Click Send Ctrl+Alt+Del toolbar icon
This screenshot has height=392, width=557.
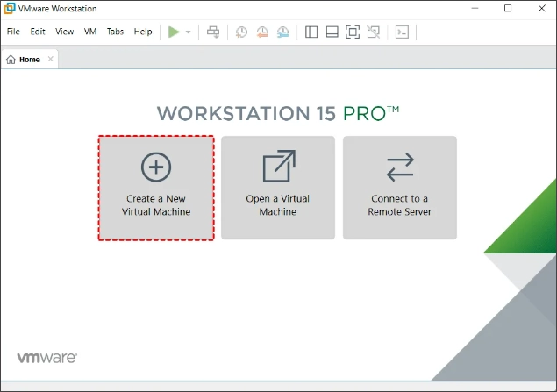213,32
